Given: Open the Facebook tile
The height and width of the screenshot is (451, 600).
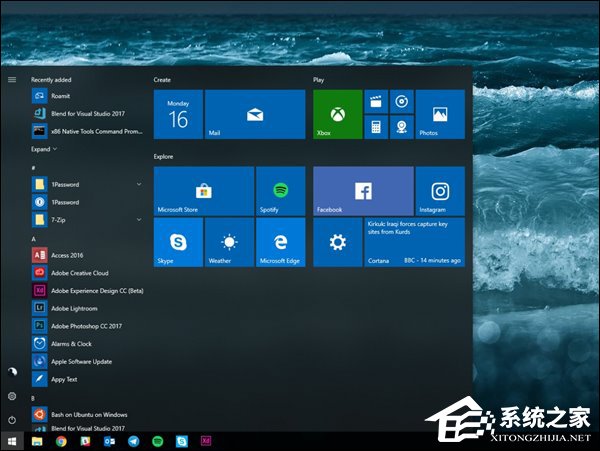Looking at the screenshot, I should pyautogui.click(x=364, y=191).
